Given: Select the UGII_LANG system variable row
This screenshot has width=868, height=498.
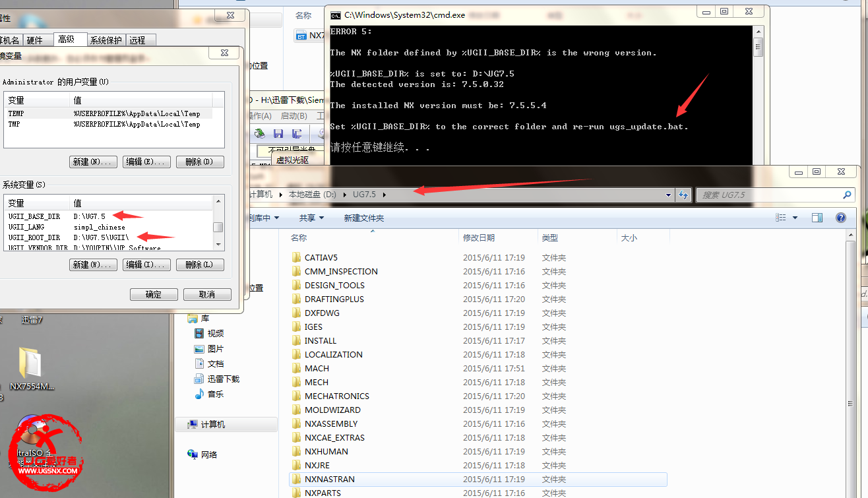Looking at the screenshot, I should [x=109, y=227].
